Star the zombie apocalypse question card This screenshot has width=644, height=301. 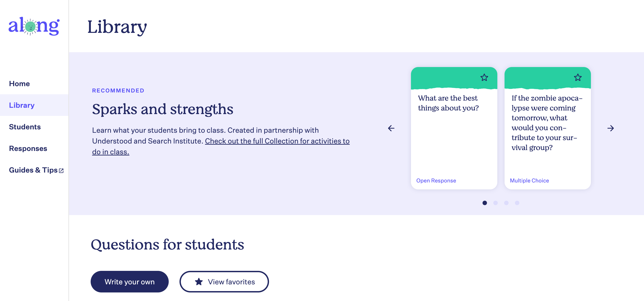pyautogui.click(x=578, y=78)
